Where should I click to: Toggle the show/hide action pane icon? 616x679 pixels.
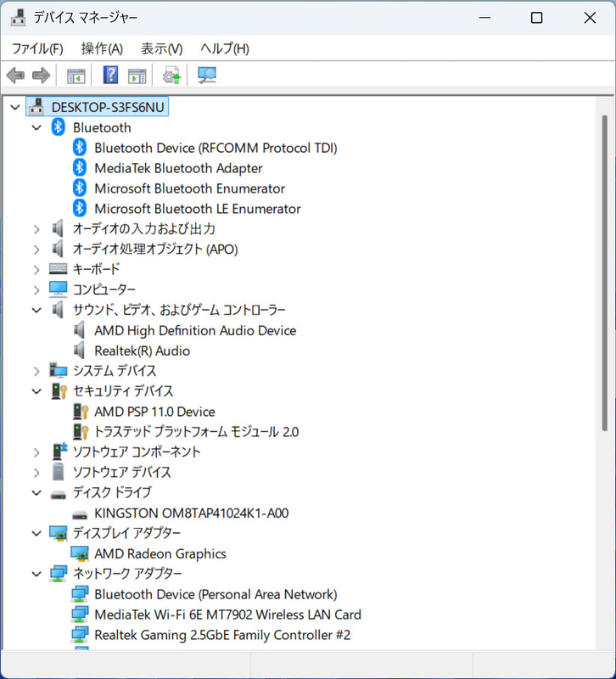pyautogui.click(x=137, y=76)
